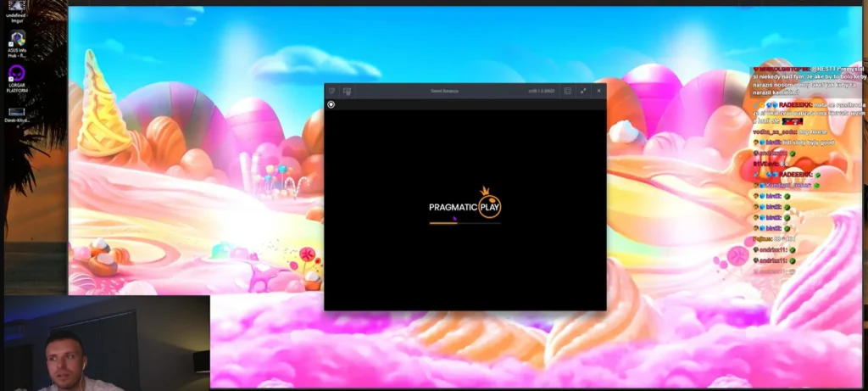Image resolution: width=868 pixels, height=391 pixels.
Task: Click the version number text in game header
Action: point(541,91)
